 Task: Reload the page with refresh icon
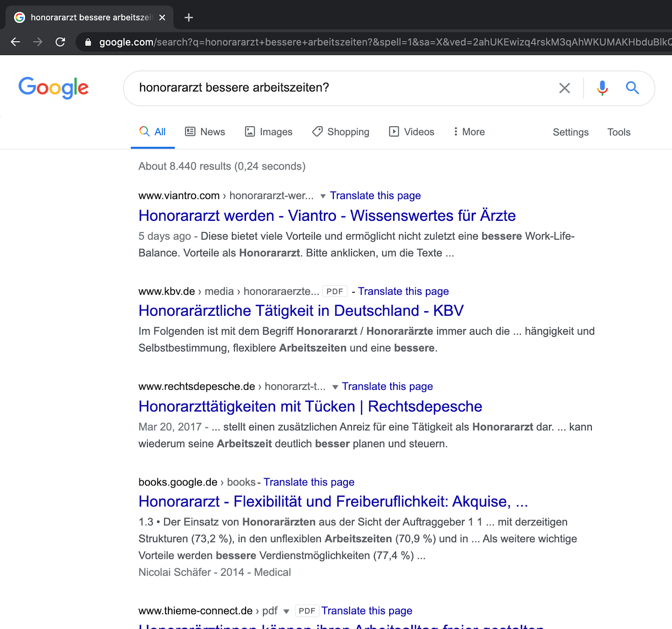pyautogui.click(x=60, y=42)
